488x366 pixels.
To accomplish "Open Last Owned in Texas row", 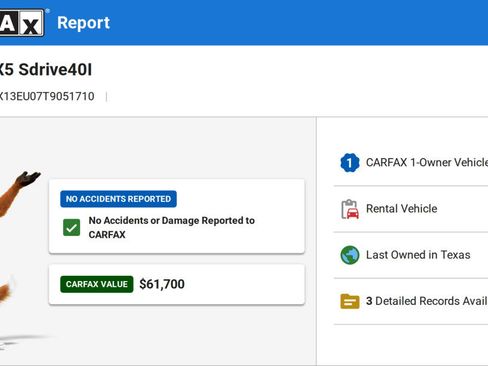I will 411,255.
